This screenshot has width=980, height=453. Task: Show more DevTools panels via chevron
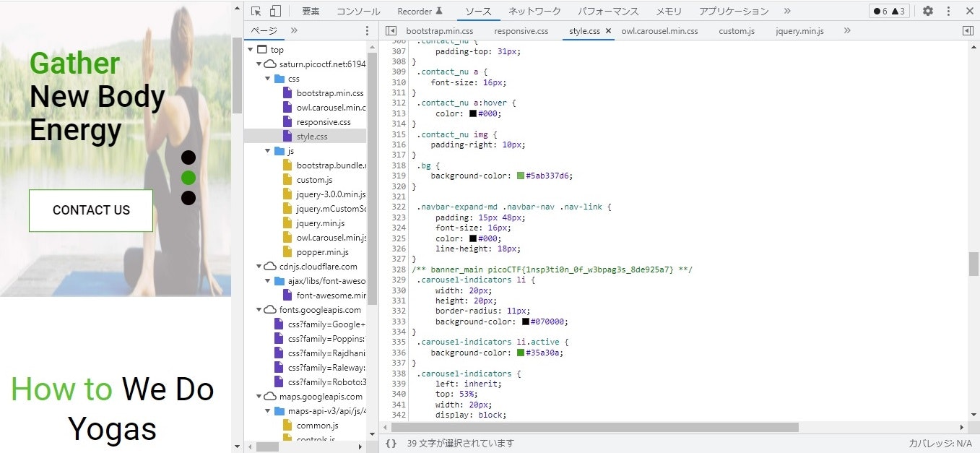[x=787, y=11]
